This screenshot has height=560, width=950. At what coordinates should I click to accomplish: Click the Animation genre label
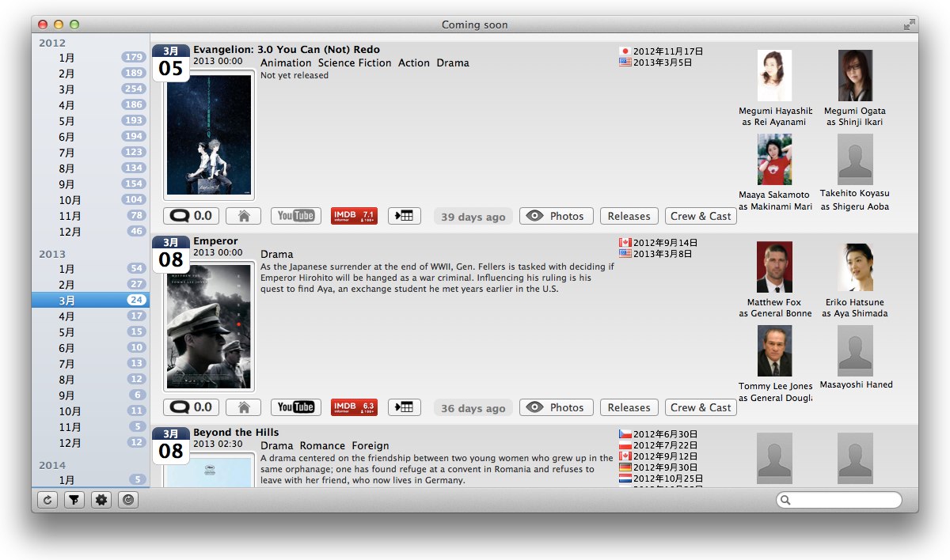tap(286, 62)
